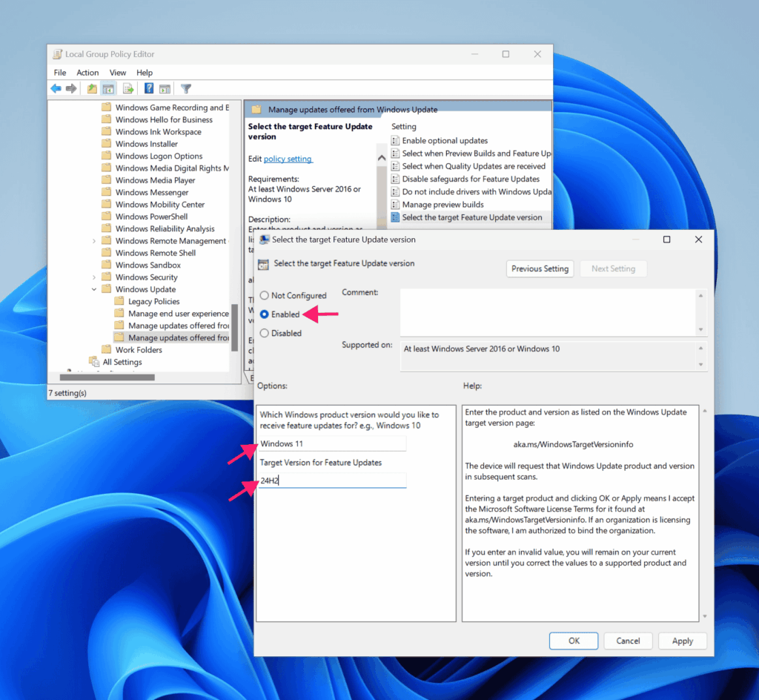Open the File menu

pos(60,73)
